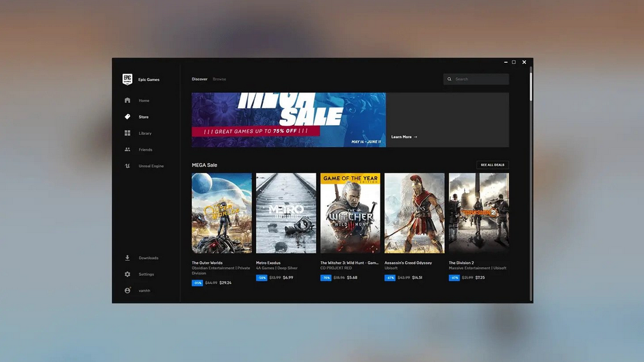Click the $6.99 sale price

tap(288, 278)
